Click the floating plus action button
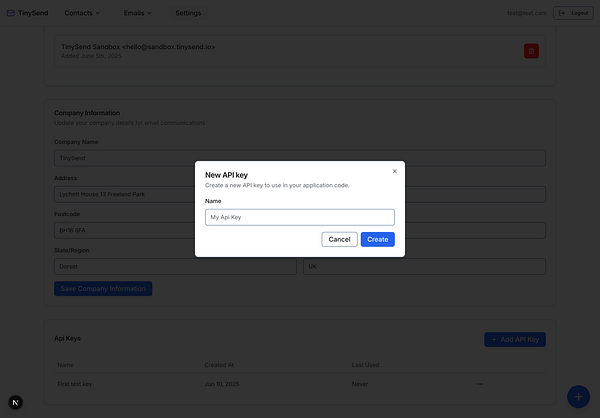This screenshot has width=600, height=418. coord(578,397)
